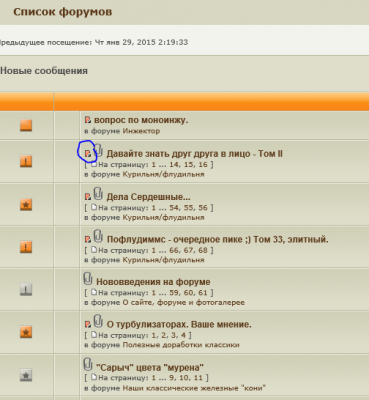
Task: Jump to newest post in Давайте знать друг друга
Action: tap(88, 154)
